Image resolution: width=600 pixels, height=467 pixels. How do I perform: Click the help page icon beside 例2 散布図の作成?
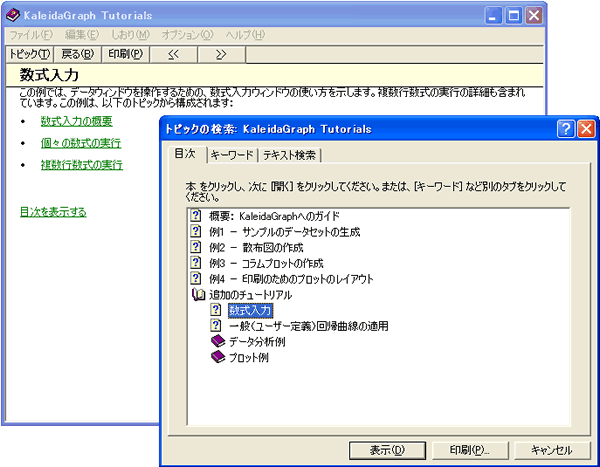[196, 247]
